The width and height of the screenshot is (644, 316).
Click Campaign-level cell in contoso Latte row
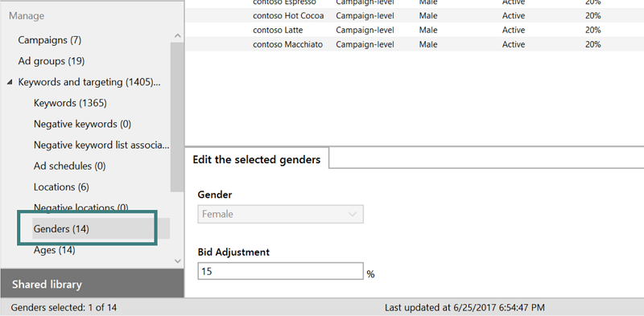tap(365, 30)
